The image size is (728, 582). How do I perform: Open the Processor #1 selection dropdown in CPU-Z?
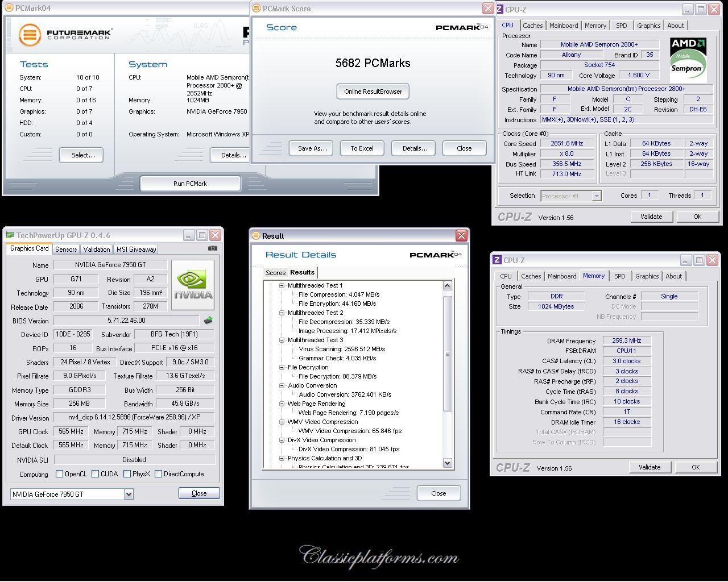597,196
